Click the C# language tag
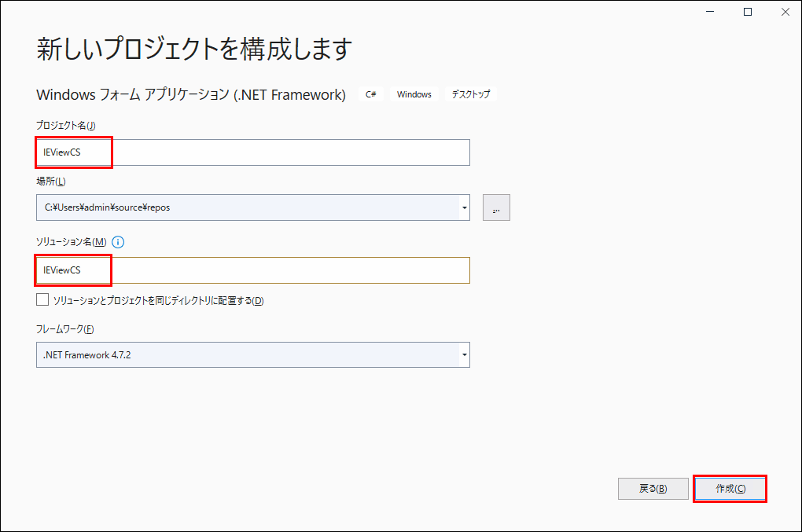802x532 pixels. click(371, 94)
